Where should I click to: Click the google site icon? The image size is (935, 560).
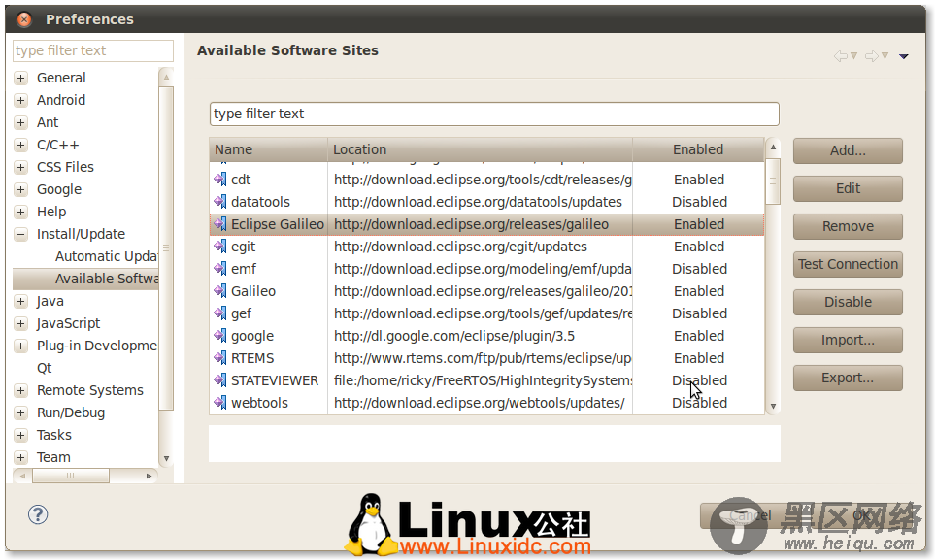point(220,336)
